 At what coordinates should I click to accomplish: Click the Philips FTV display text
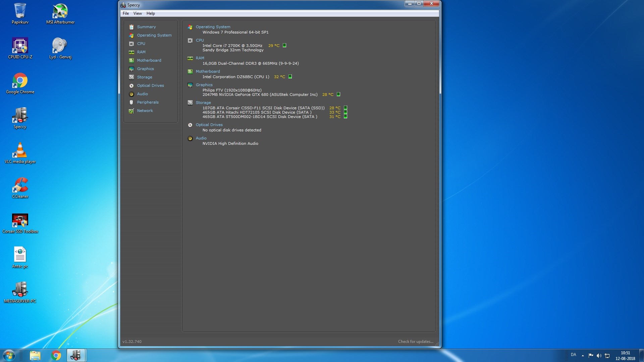pos(232,90)
